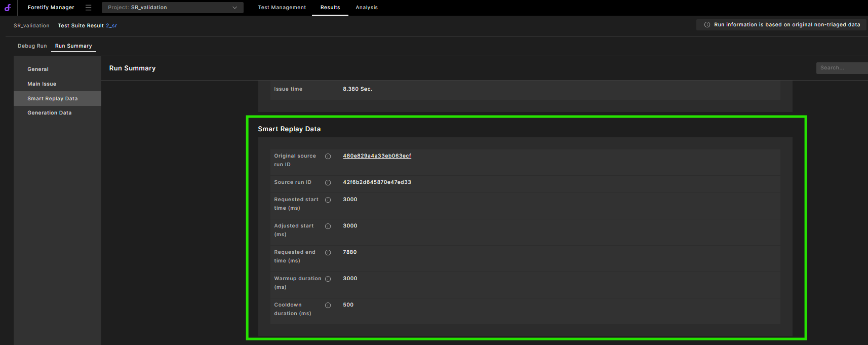
Task: Open the 2_sr test suite result link
Action: 111,26
